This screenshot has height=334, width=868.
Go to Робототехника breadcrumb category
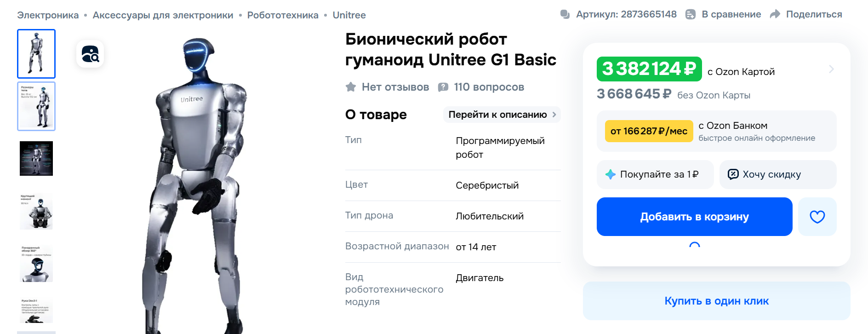click(283, 15)
